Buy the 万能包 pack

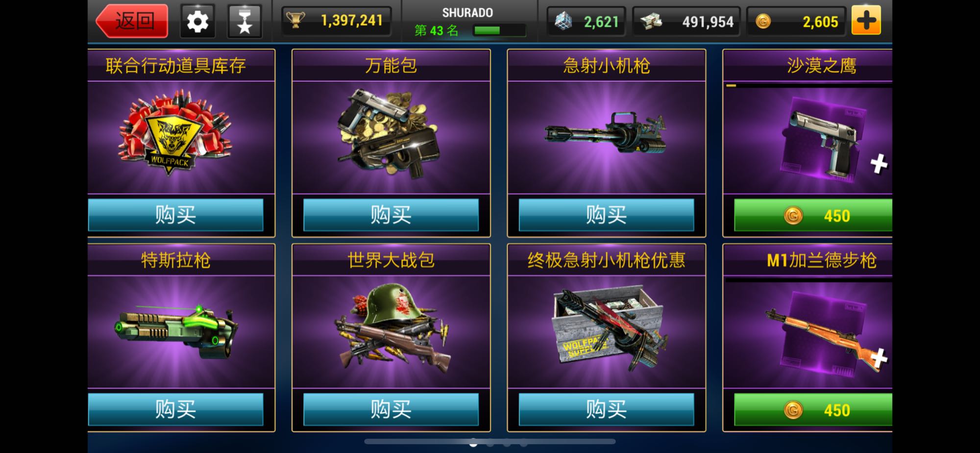coord(391,215)
